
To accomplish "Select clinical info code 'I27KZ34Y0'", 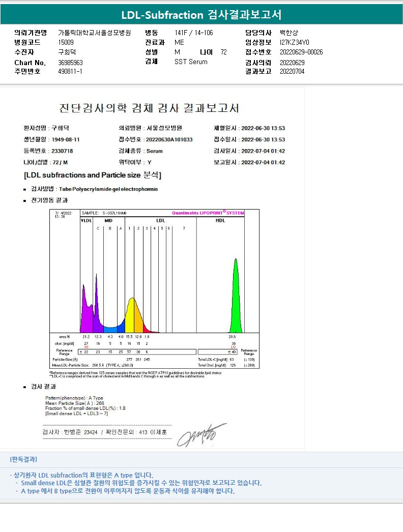I will (294, 42).
